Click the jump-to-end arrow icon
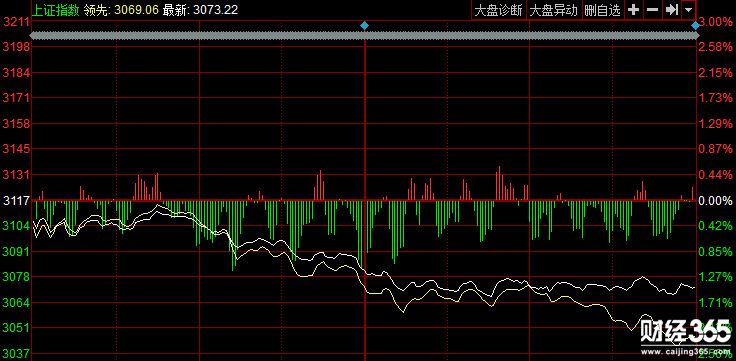Screen dimensions: 736x361 point(671,10)
